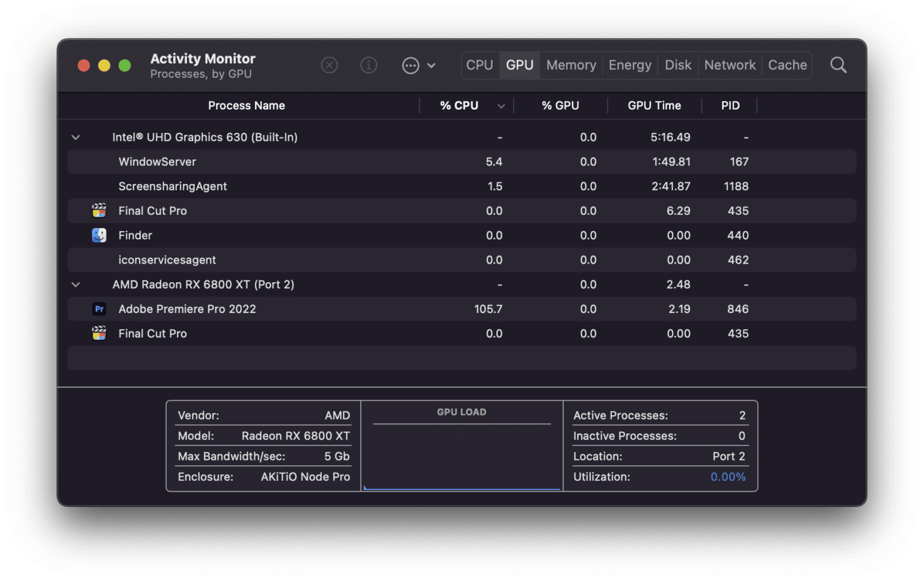This screenshot has width=924, height=582.
Task: Click the stop process (x) icon
Action: [329, 65]
